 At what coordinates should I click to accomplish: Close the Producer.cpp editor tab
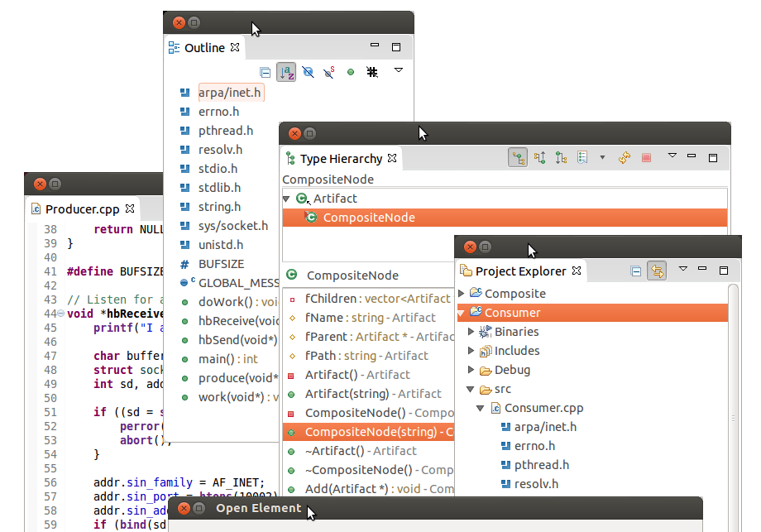click(x=130, y=208)
